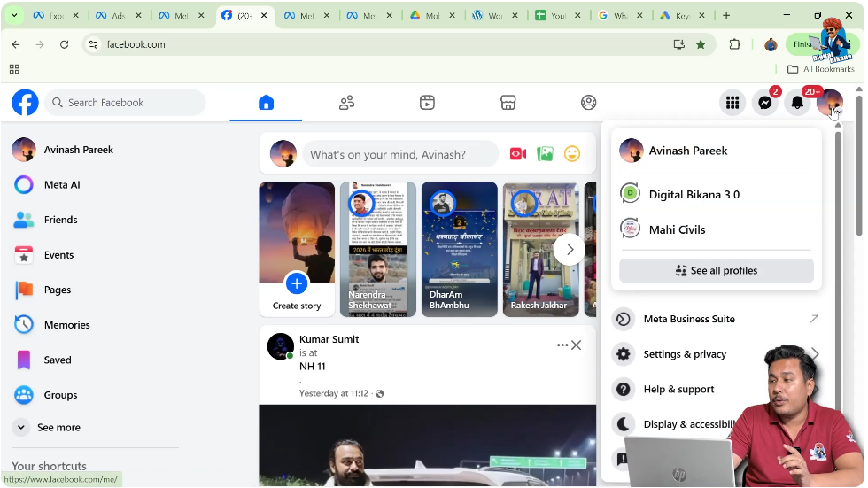Open Meta Business Suite
The image size is (868, 488).
(x=716, y=319)
